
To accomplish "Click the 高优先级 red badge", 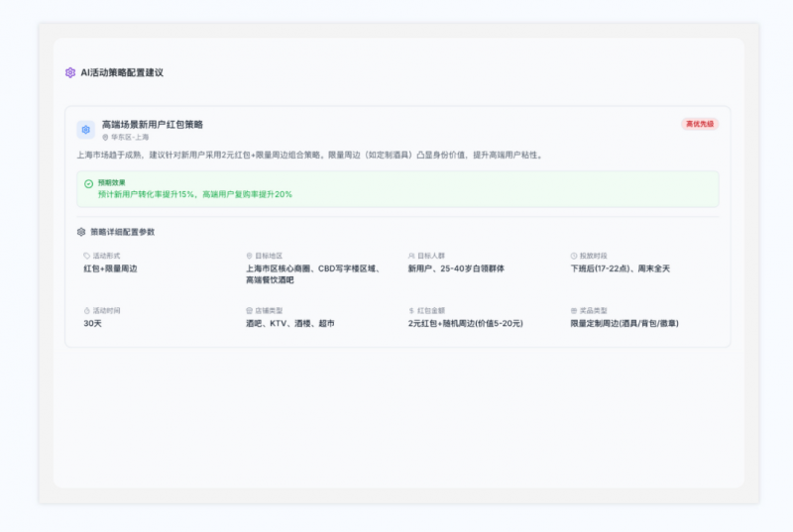I will (700, 124).
